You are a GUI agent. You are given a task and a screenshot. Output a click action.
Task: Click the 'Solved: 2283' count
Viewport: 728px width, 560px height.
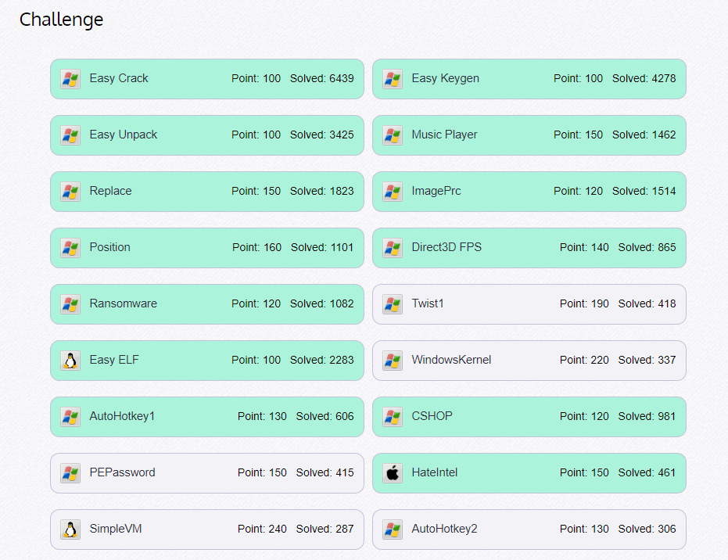tap(321, 360)
